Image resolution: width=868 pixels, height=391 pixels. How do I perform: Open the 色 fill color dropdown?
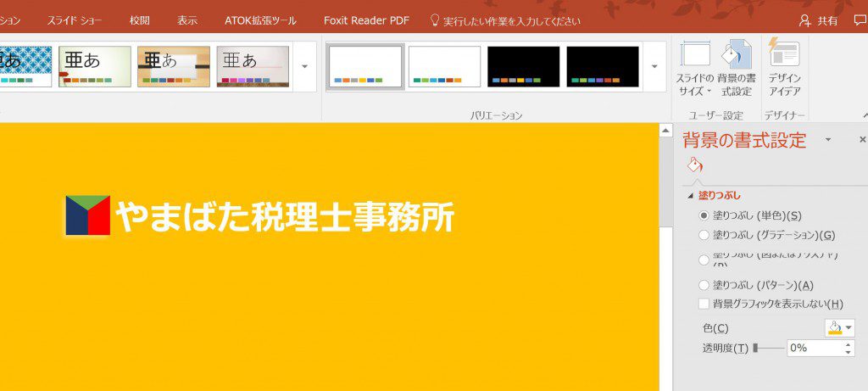tap(839, 328)
